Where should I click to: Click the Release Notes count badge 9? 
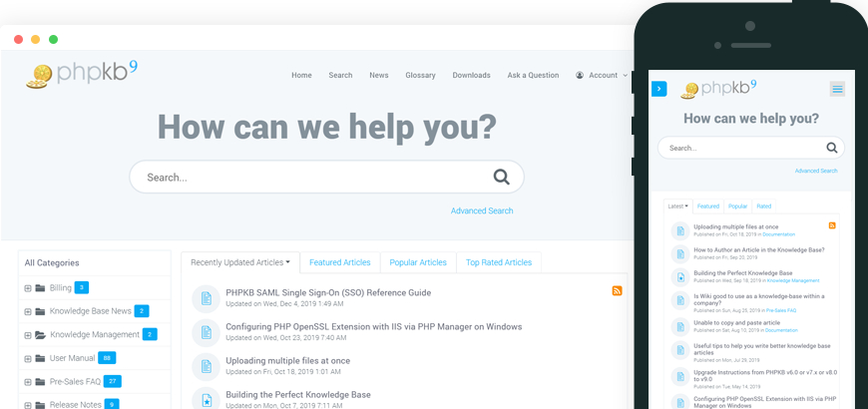click(x=112, y=405)
